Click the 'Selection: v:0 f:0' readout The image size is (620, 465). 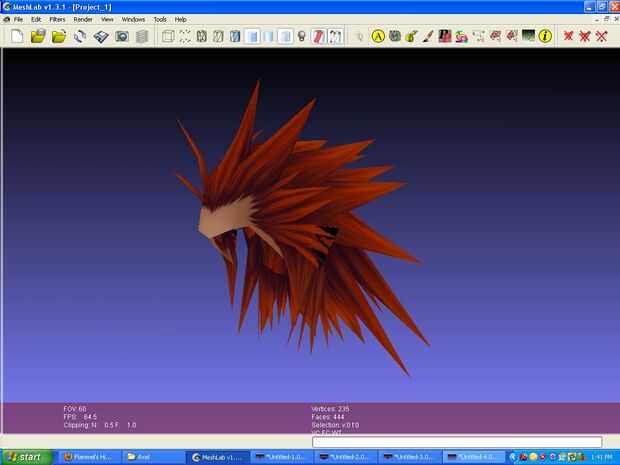(335, 425)
